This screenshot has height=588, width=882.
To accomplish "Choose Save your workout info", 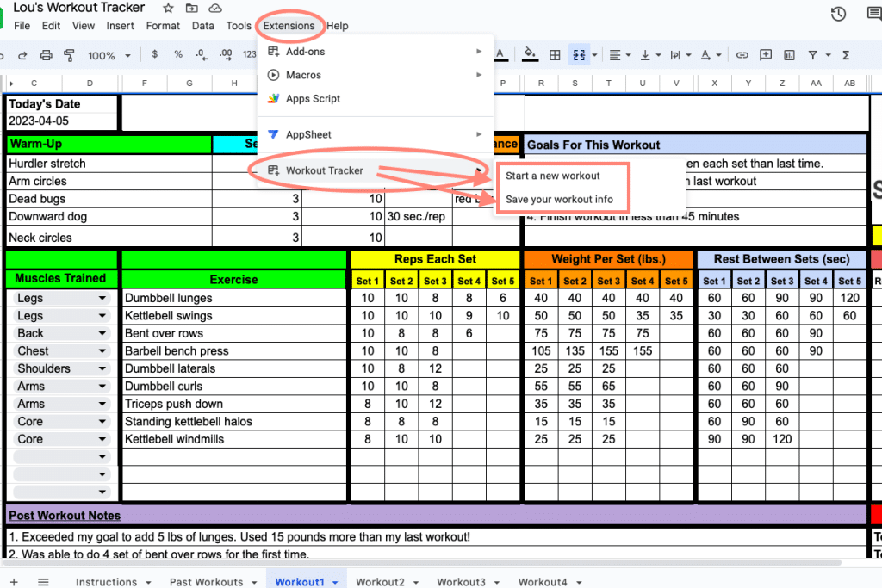I will 559,200.
